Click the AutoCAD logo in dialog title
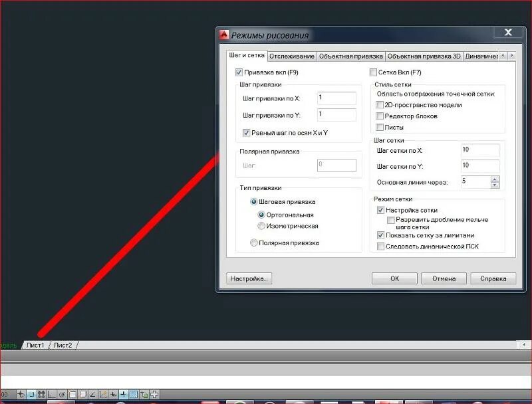 click(224, 35)
